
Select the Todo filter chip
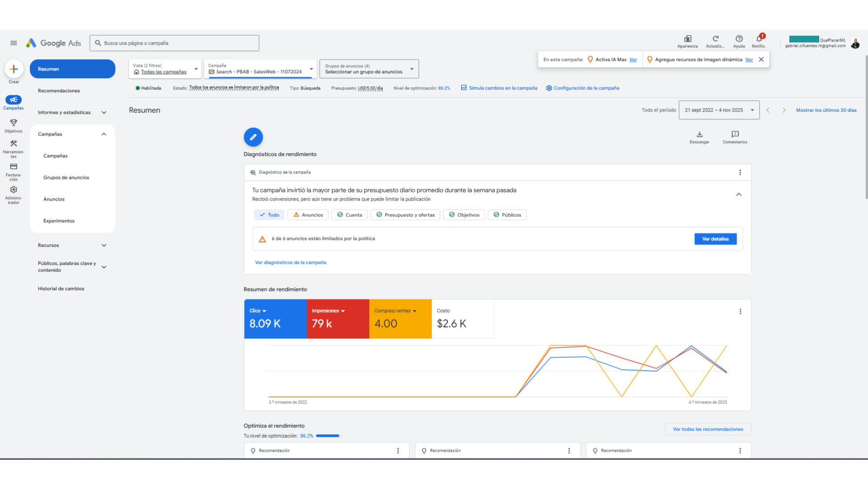coord(269,215)
